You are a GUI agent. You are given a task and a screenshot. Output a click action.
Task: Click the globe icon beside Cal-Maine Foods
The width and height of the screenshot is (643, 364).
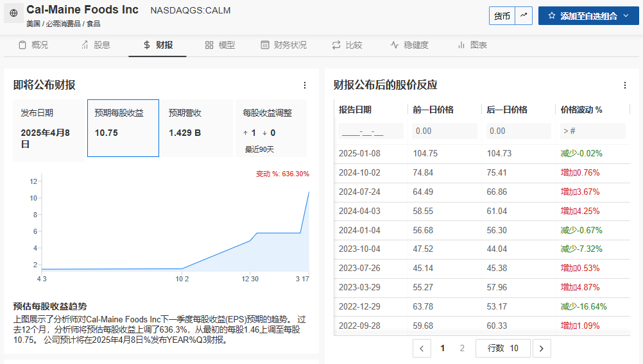[x=13, y=13]
